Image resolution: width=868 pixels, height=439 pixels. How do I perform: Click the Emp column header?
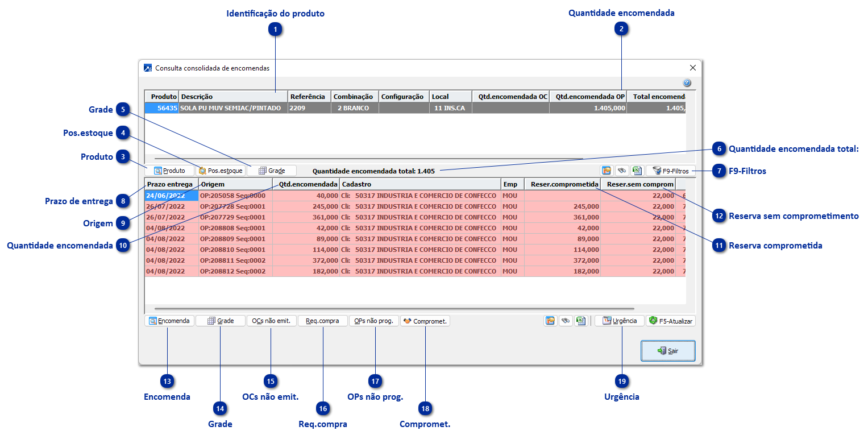pos(513,184)
